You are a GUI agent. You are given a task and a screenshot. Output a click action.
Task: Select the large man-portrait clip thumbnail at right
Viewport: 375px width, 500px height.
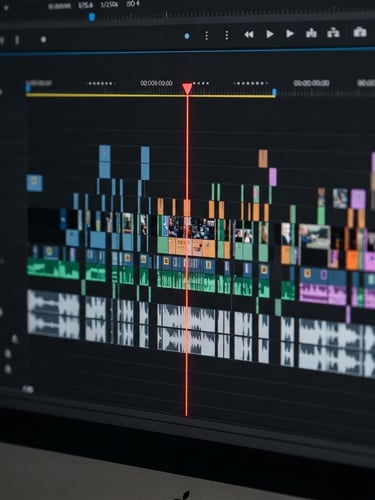pos(314,237)
